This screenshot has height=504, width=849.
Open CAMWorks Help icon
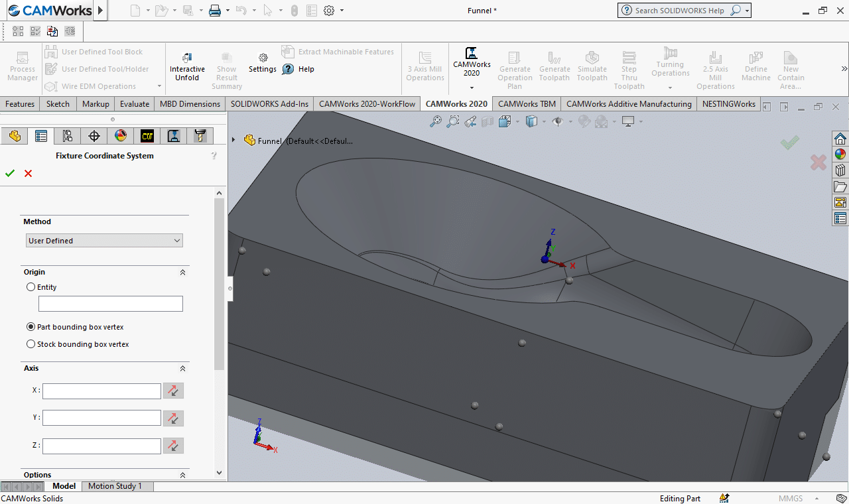coord(288,69)
